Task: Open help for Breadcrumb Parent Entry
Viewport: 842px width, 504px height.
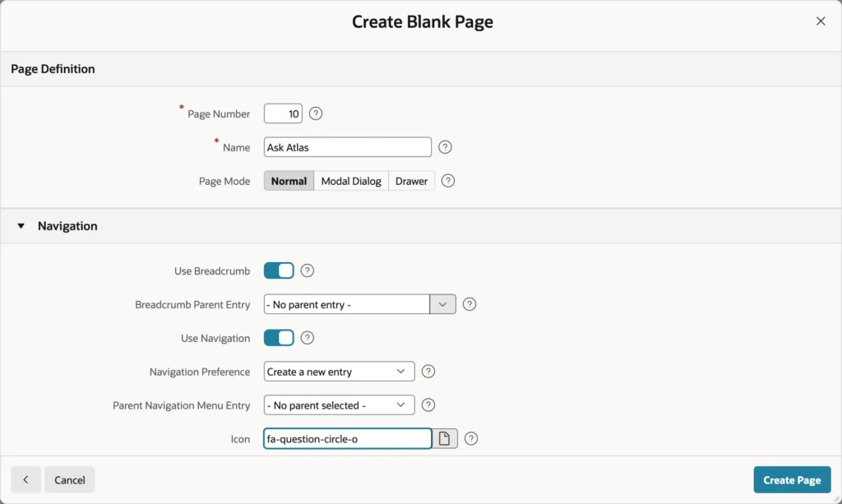Action: (470, 304)
